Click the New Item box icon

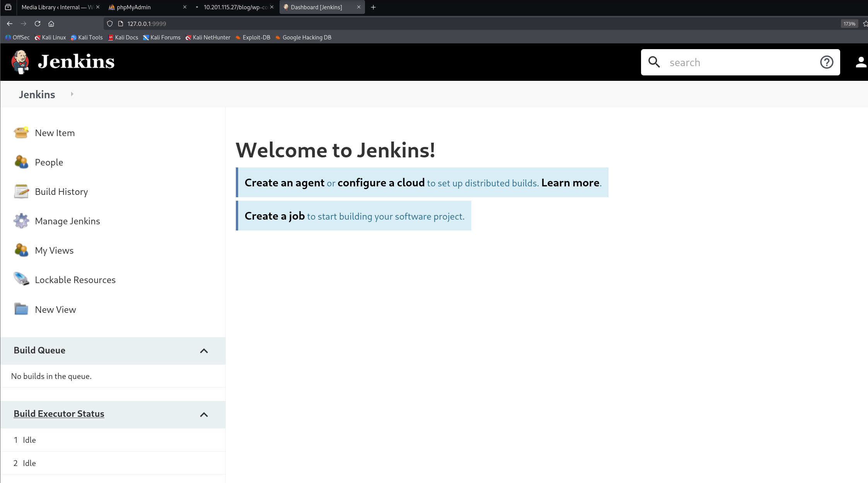point(21,133)
